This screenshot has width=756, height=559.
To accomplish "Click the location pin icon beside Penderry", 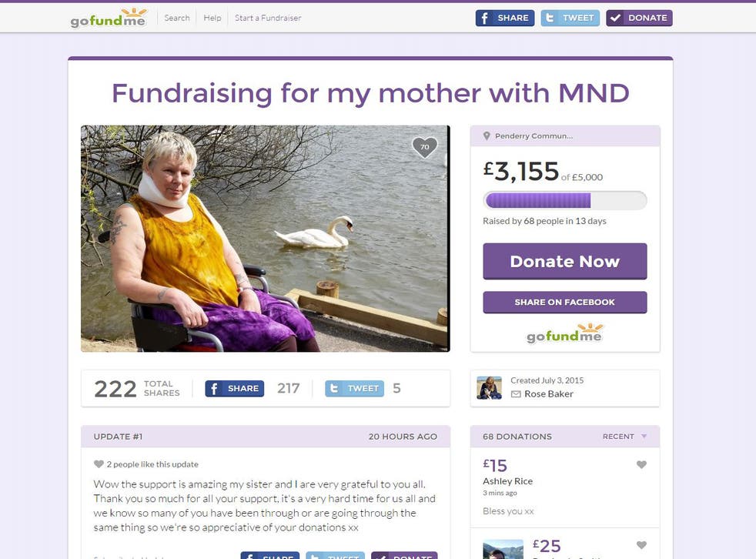I will coord(487,136).
